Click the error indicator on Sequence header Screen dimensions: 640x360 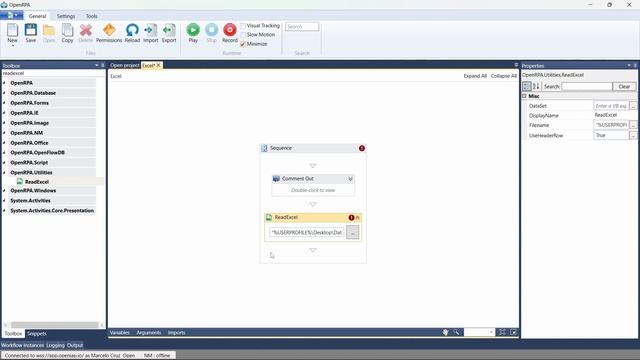(362, 148)
